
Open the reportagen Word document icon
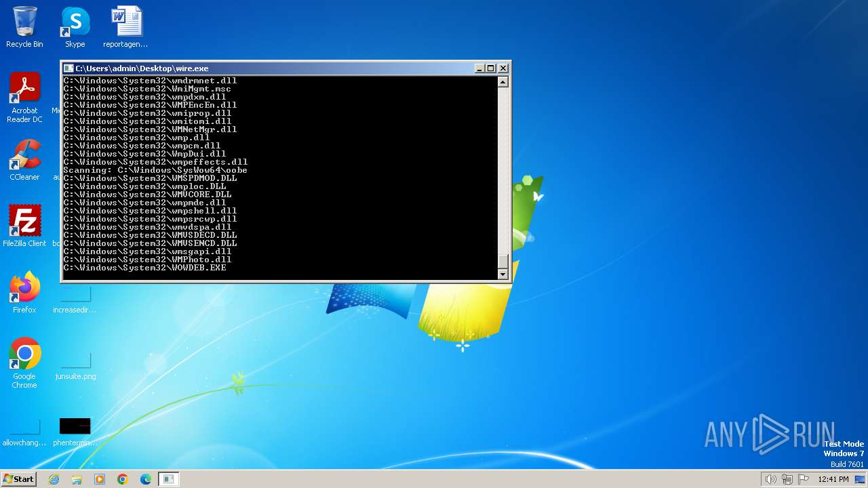point(125,27)
